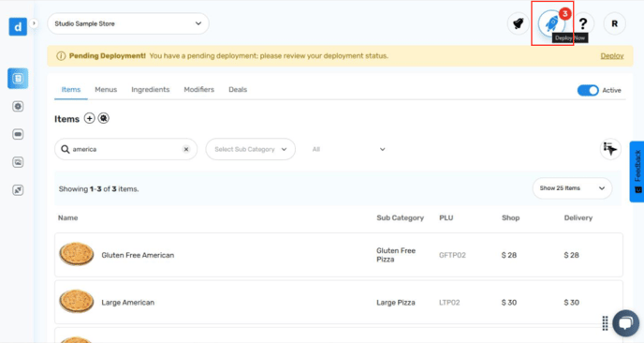Click the pending deployment info icon
The height and width of the screenshot is (343, 644).
point(61,56)
